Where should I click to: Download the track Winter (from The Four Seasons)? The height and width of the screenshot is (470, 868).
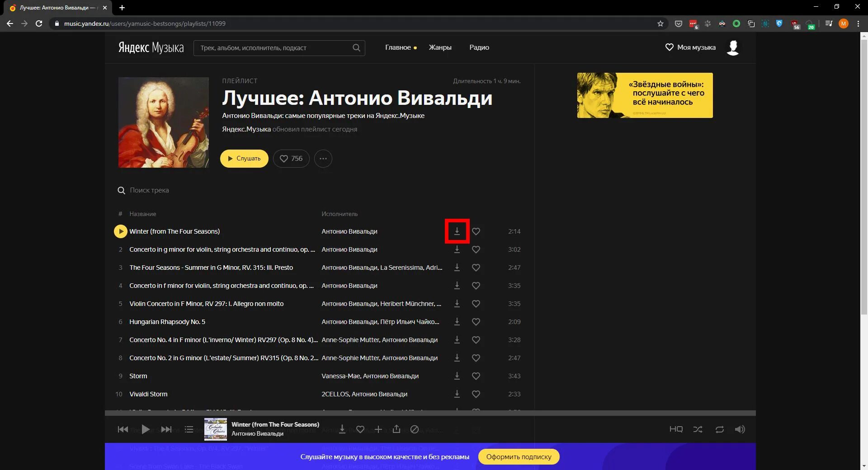(457, 231)
